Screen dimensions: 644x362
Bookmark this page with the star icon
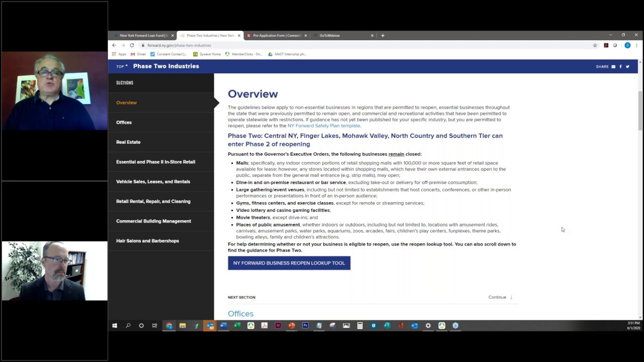click(x=595, y=45)
